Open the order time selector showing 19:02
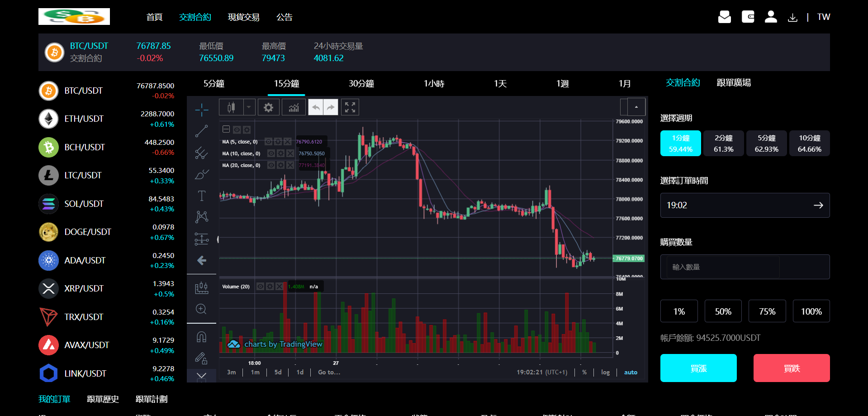Image resolution: width=868 pixels, height=416 pixels. click(745, 205)
